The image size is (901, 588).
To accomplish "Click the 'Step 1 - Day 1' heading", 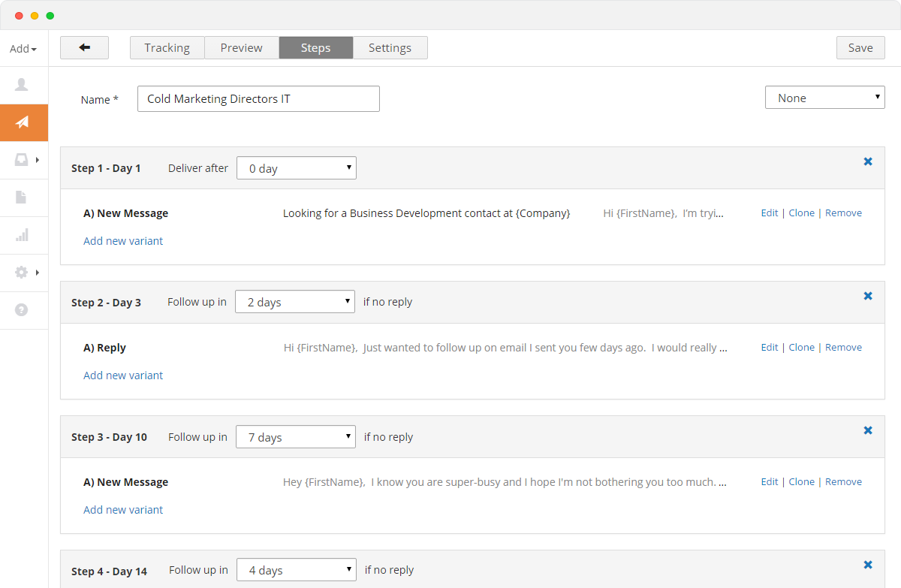I will [x=106, y=168].
